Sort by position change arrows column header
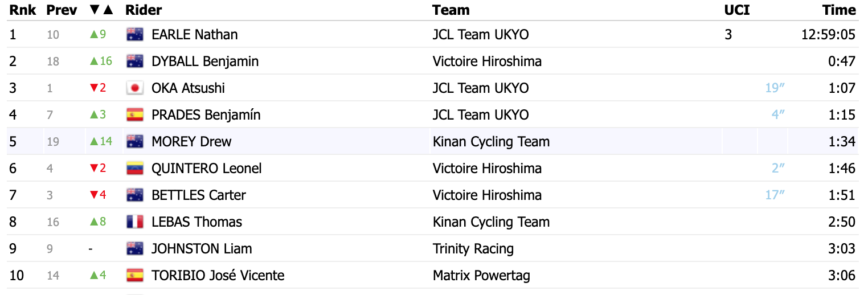 (102, 10)
